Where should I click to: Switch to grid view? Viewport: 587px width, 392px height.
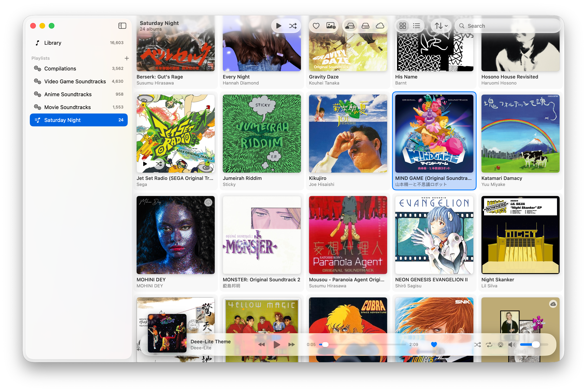403,26
